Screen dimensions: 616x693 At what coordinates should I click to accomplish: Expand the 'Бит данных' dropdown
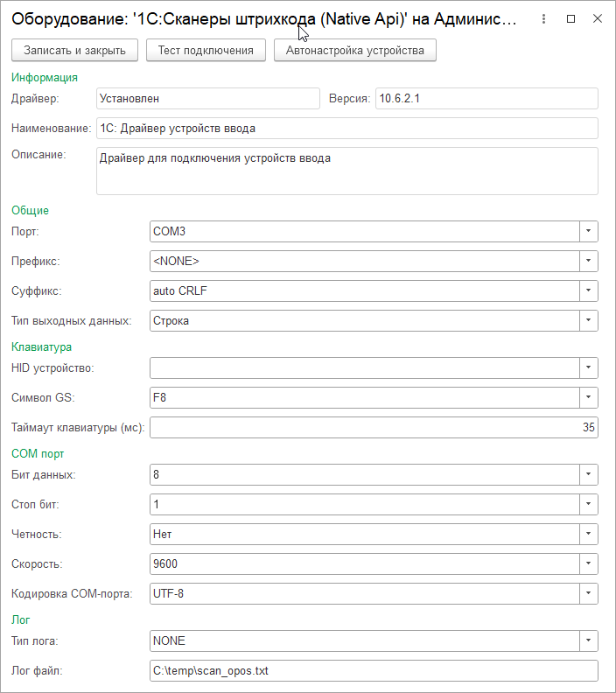coord(589,474)
